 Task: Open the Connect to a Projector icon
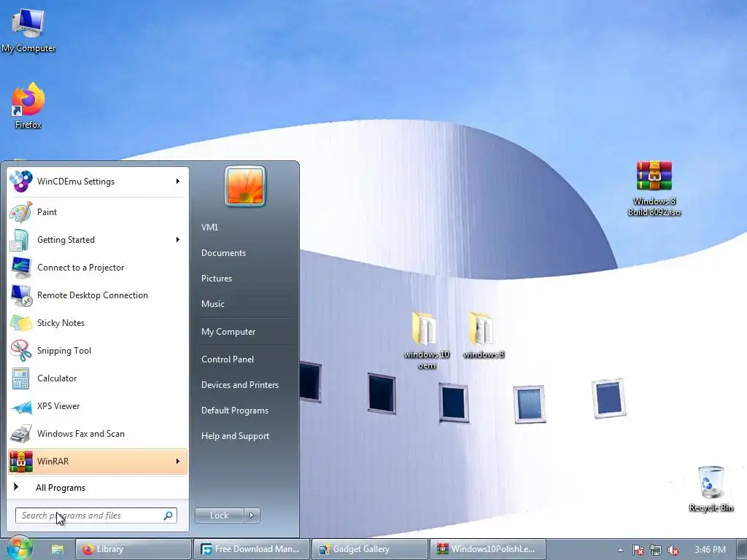click(20, 268)
